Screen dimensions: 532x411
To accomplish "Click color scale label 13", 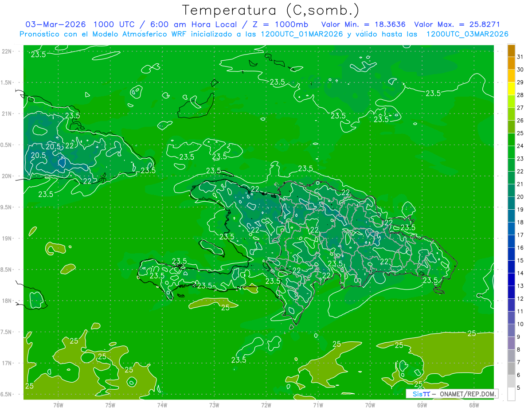I will (520, 286).
